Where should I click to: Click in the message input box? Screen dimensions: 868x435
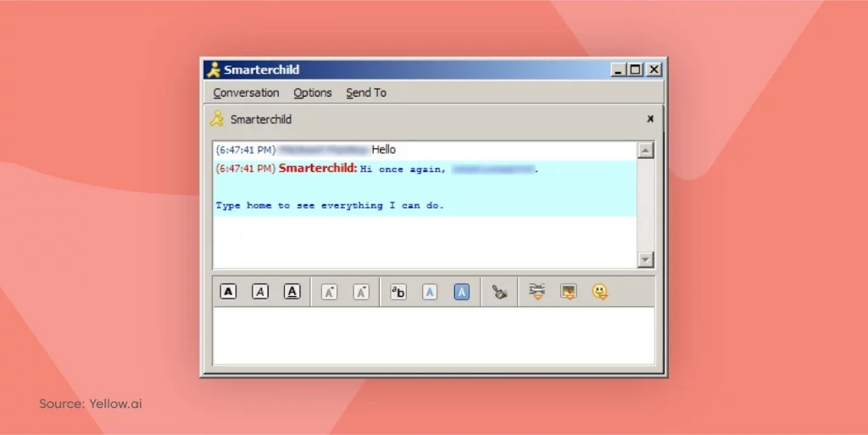point(433,336)
